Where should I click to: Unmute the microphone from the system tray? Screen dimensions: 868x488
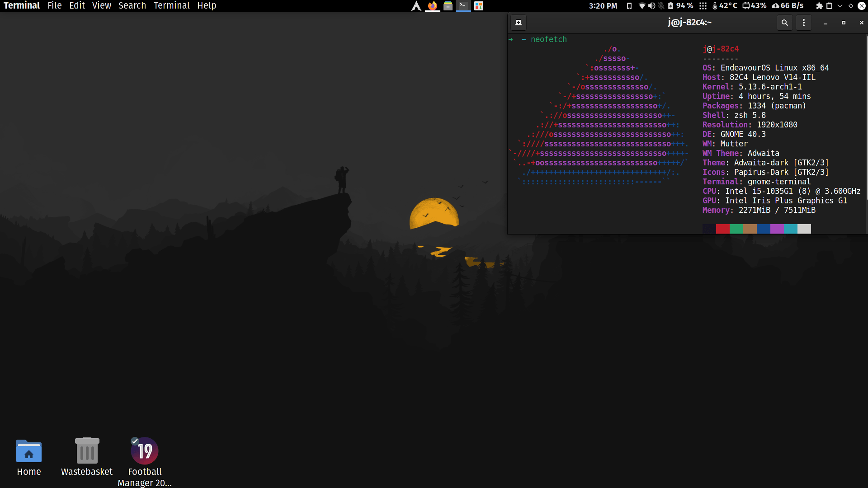(x=661, y=6)
